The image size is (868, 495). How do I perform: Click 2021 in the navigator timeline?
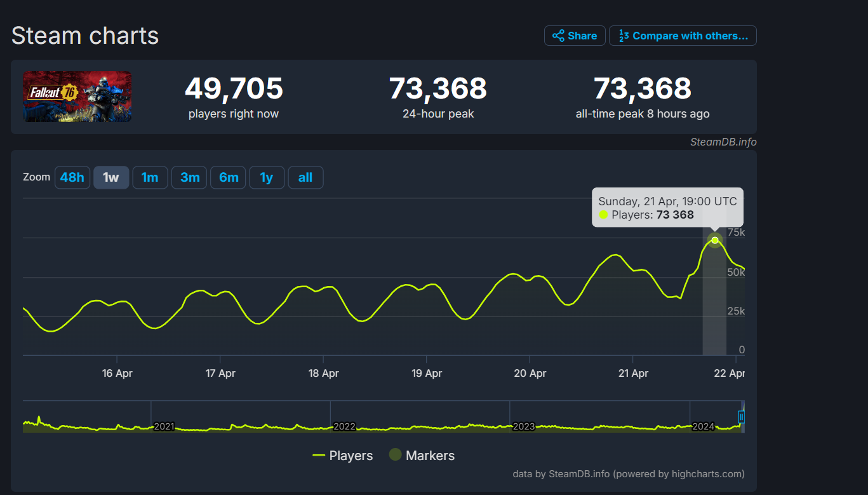coord(164,426)
